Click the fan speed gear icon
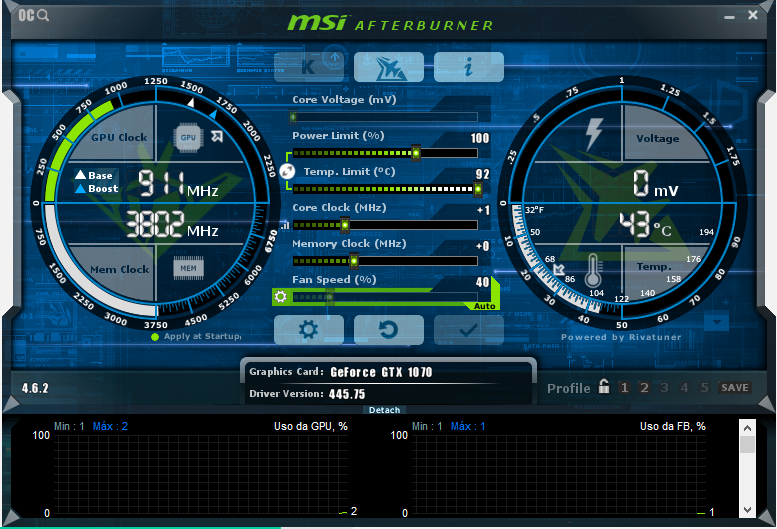 280,297
